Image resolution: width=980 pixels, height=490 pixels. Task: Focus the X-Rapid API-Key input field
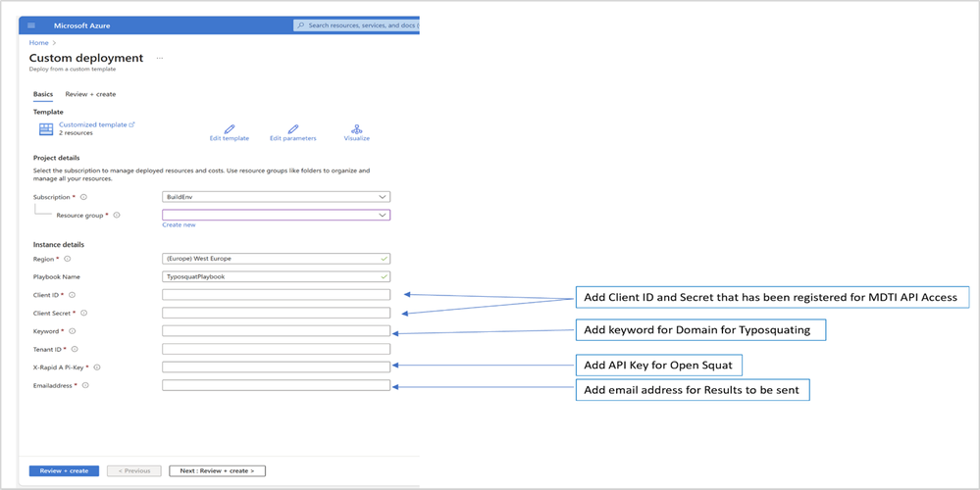click(x=277, y=367)
